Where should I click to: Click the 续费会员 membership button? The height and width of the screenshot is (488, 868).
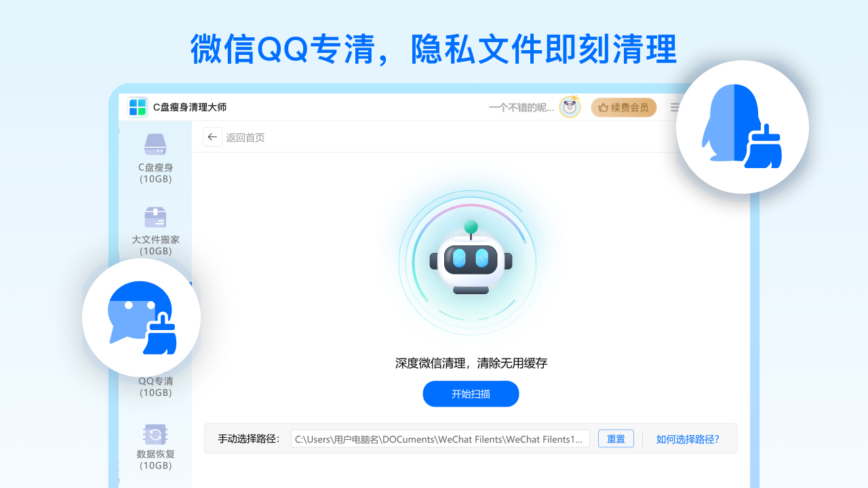coord(624,107)
